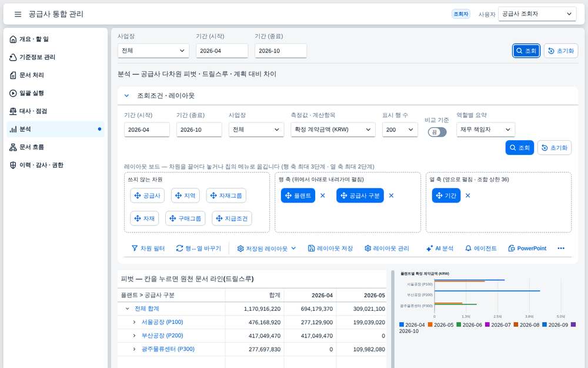Click the 2026-06 legend swatch
Image resolution: width=588 pixels, height=368 pixels.
459,325
